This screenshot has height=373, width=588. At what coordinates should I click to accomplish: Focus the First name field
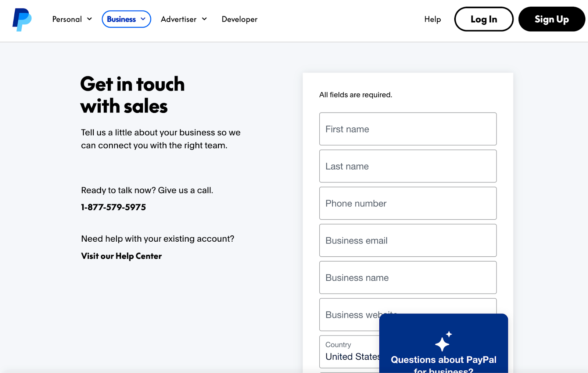tap(408, 129)
